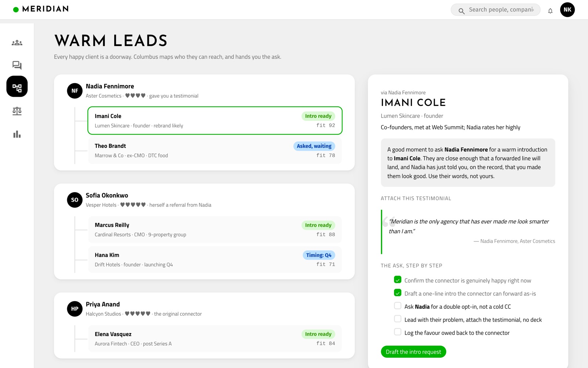
Task: Select the Theo Brandt lead card
Action: pos(215,151)
